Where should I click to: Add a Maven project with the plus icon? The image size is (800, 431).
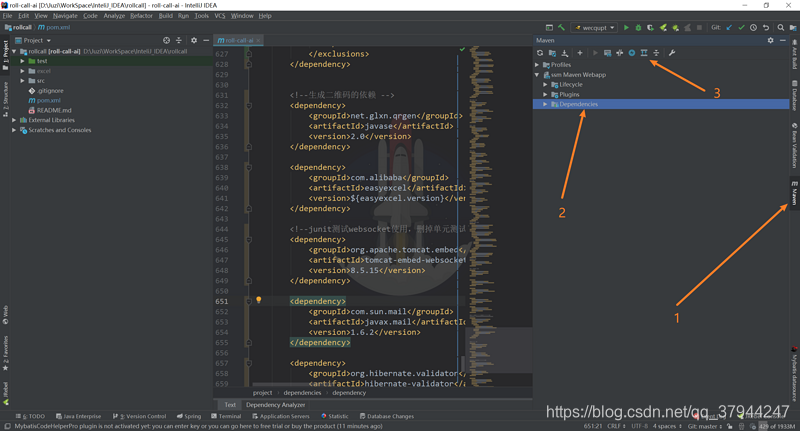point(580,53)
